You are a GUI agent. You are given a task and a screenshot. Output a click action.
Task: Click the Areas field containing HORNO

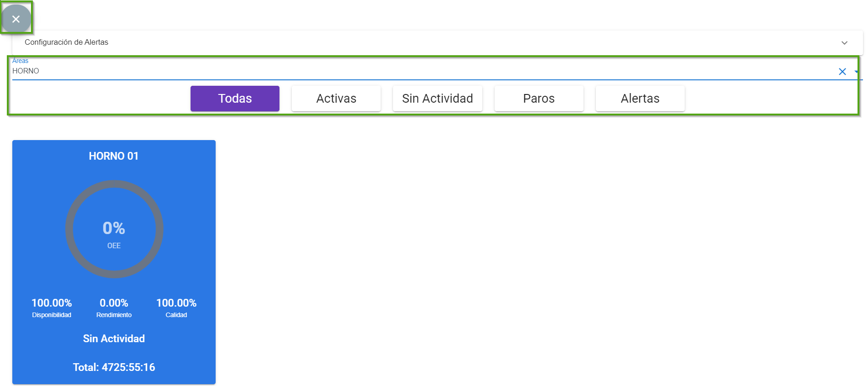coord(410,71)
